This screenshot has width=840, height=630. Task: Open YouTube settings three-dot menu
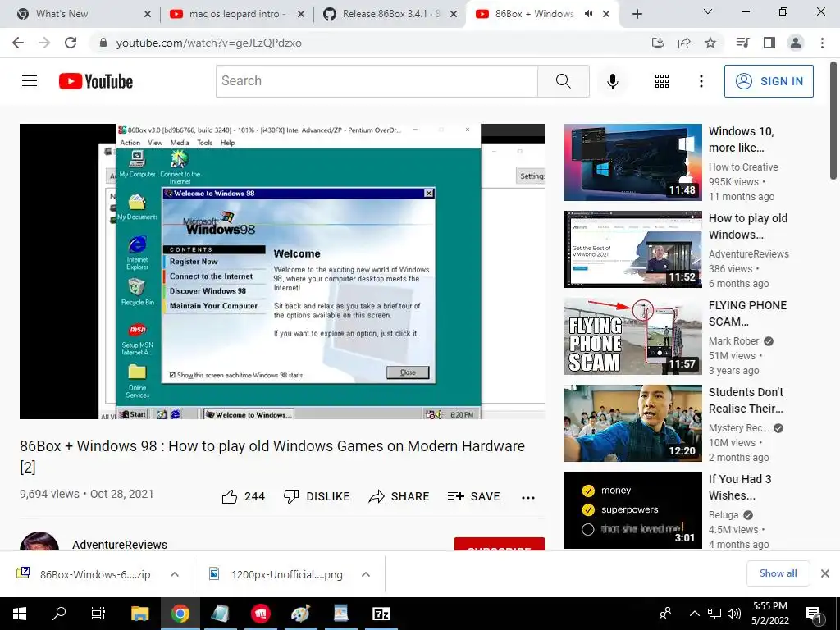click(701, 81)
